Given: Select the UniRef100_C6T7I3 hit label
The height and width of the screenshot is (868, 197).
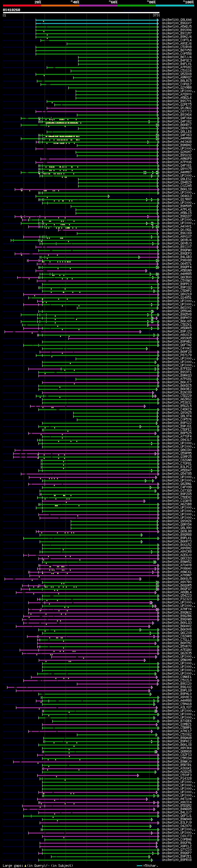Looking at the screenshot, I should click(177, 111).
